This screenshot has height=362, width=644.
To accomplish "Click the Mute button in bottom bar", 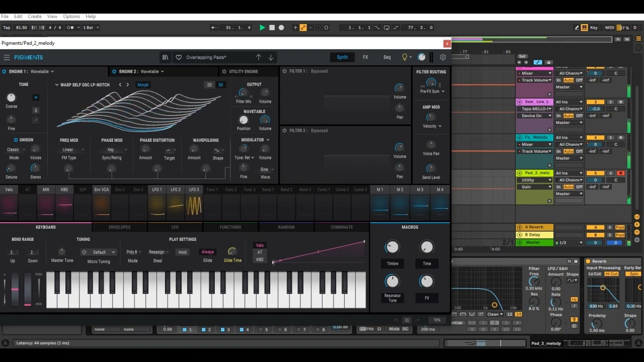I will [x=394, y=329].
